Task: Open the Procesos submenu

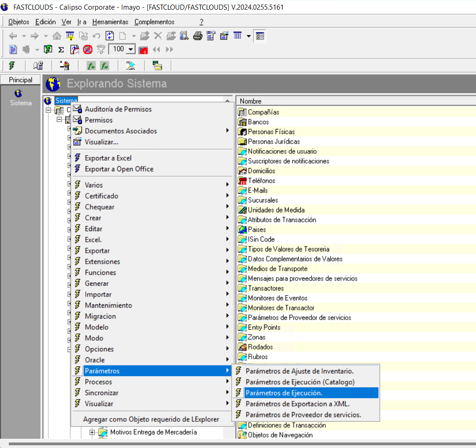Action: click(x=152, y=382)
